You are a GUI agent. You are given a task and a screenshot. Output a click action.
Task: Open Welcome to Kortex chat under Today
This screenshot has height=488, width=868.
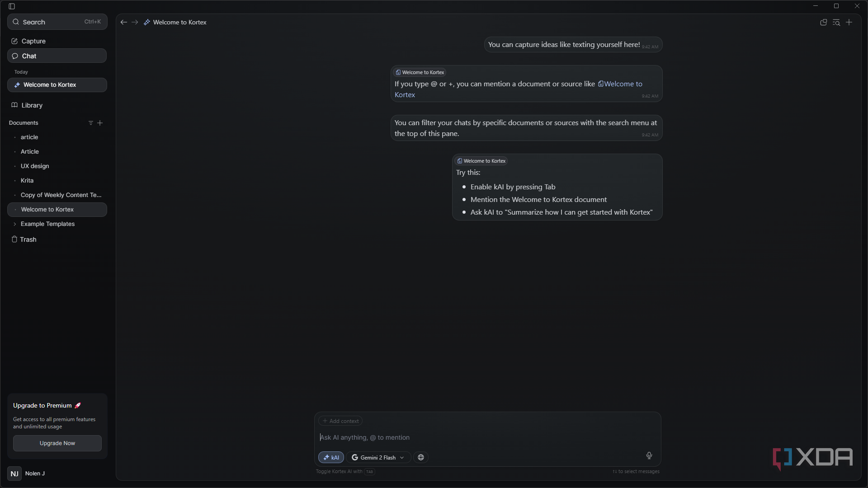click(x=57, y=85)
